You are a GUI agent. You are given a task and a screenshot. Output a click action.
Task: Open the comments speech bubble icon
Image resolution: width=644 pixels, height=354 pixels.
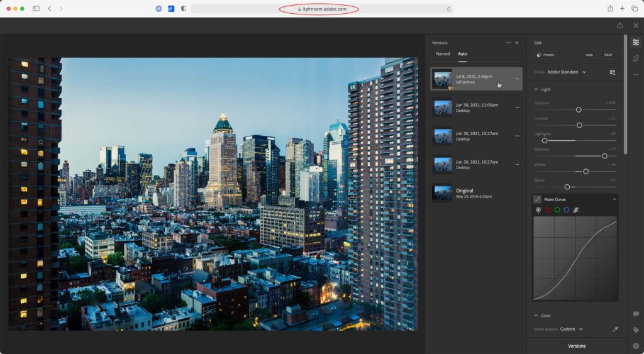point(636,314)
